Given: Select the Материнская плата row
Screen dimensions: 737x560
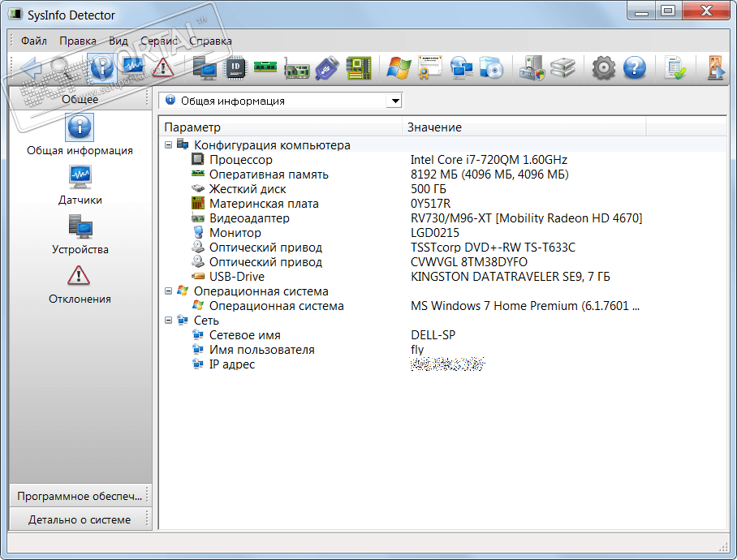Looking at the screenshot, I should 442,204.
